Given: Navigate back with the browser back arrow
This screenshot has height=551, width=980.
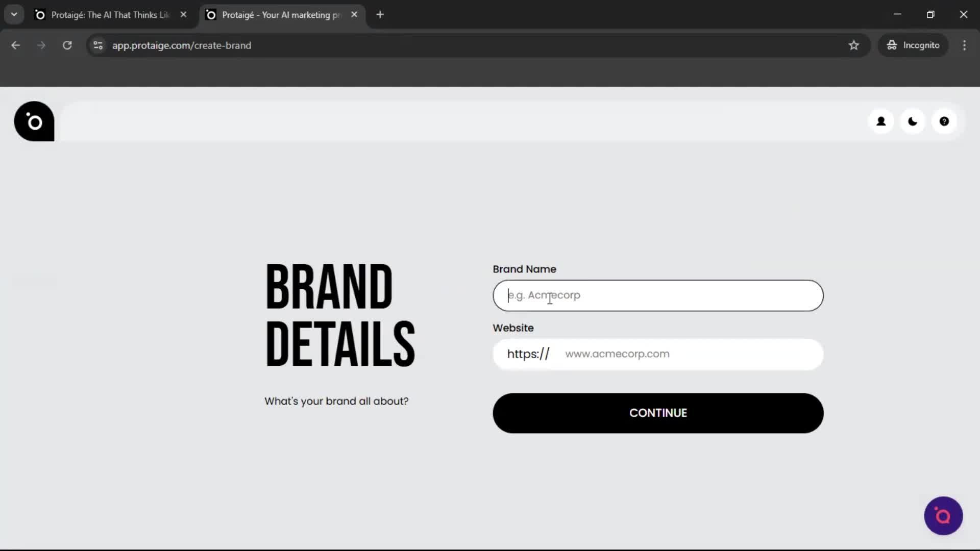Looking at the screenshot, I should (x=15, y=45).
